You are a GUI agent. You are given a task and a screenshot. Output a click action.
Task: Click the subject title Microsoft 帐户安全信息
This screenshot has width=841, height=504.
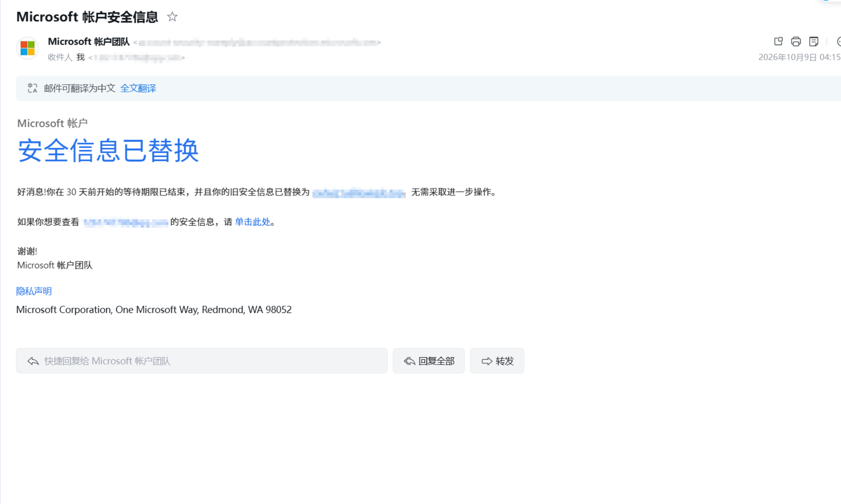pyautogui.click(x=87, y=17)
